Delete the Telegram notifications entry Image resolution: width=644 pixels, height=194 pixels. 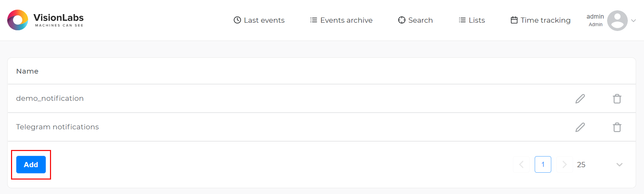(617, 127)
